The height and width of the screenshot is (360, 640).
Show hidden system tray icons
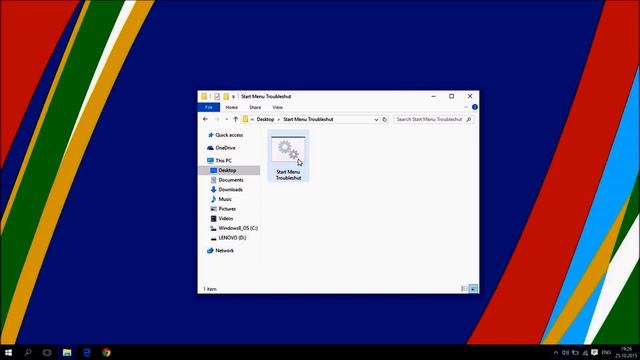pyautogui.click(x=556, y=353)
